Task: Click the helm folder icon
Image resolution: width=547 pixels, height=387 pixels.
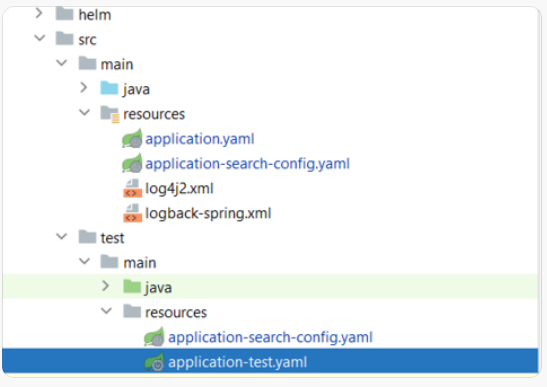Action: click(x=65, y=13)
